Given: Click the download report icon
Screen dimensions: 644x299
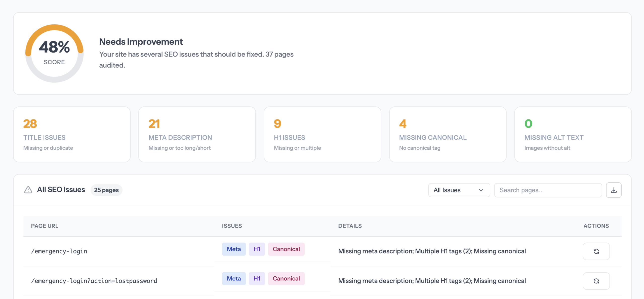Looking at the screenshot, I should 614,190.
